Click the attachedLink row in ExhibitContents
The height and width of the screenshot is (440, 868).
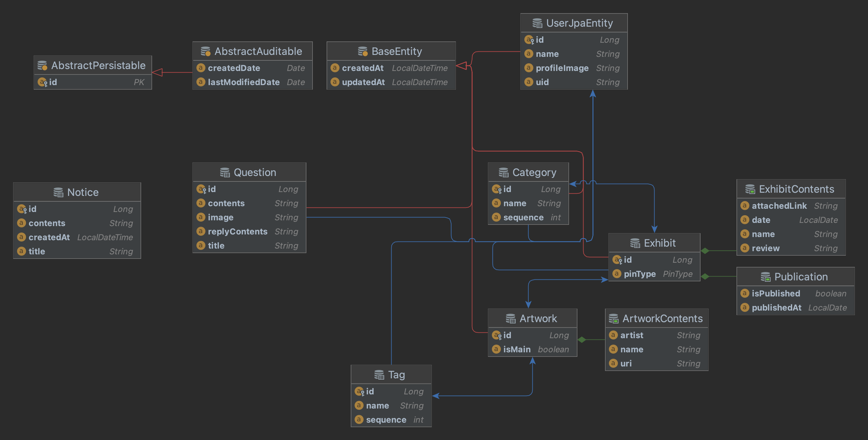(779, 206)
